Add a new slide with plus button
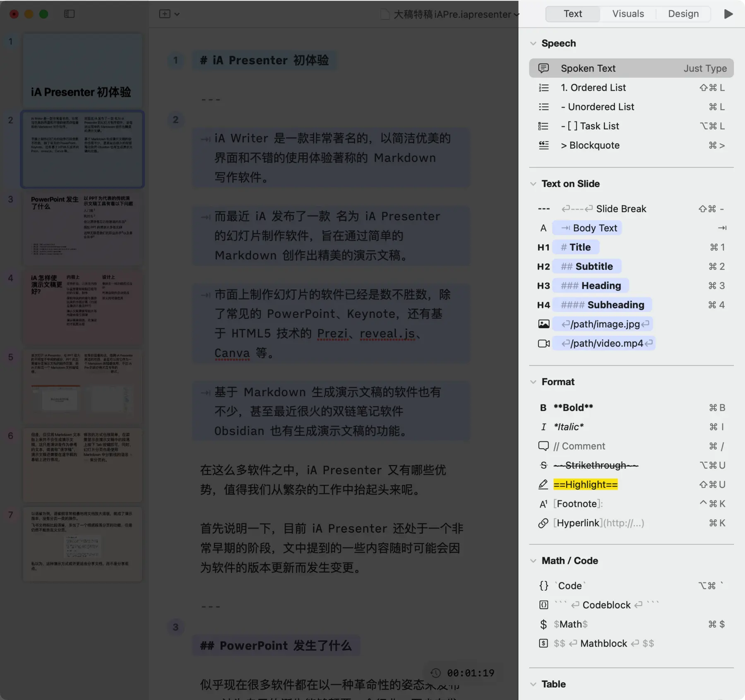745x700 pixels. point(165,14)
